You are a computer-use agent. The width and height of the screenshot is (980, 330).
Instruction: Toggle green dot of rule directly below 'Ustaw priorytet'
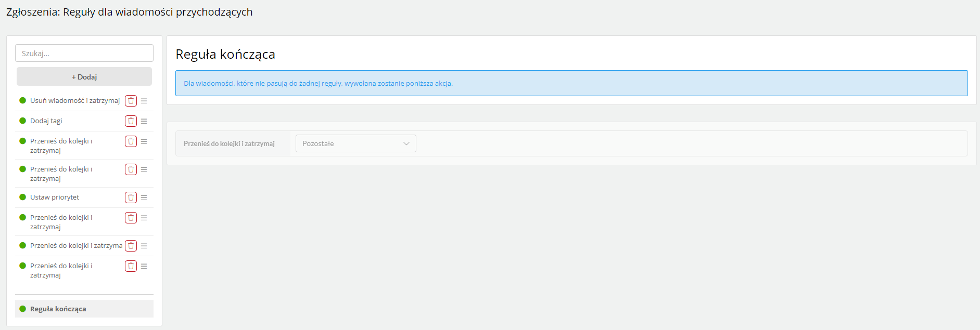pos(22,217)
